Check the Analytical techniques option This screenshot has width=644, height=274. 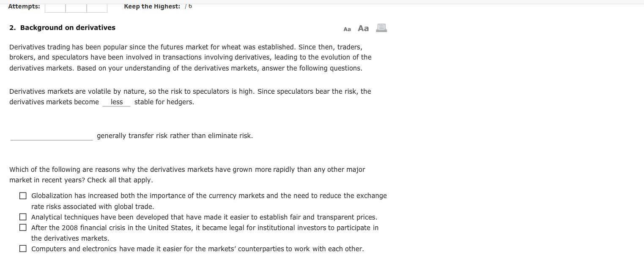[x=23, y=217]
